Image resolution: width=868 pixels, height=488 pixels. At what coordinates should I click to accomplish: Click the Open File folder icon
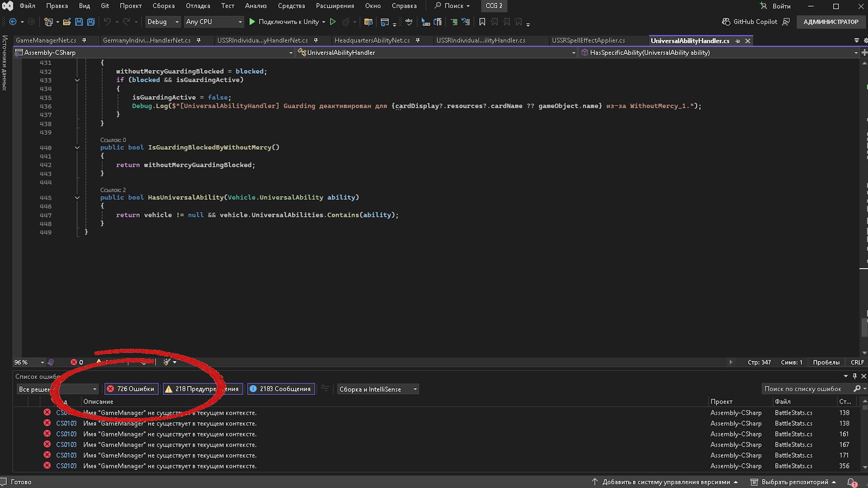pos(67,22)
